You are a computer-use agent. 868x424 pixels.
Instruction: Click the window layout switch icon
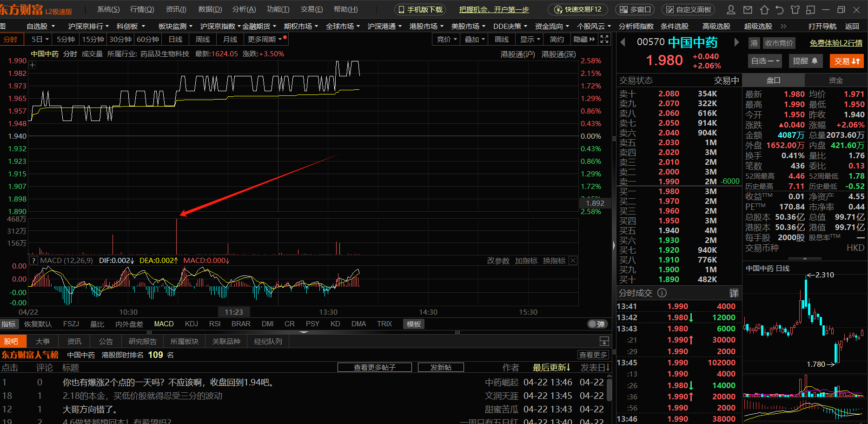click(x=811, y=9)
